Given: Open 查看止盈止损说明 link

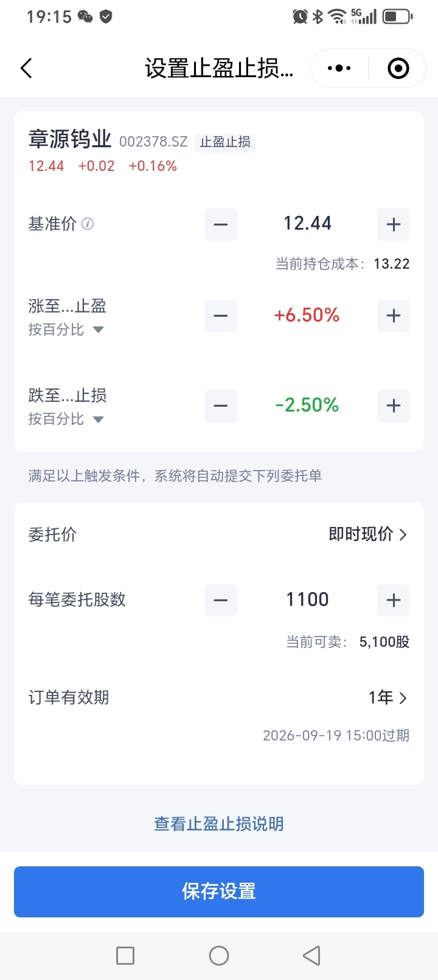Looking at the screenshot, I should pyautogui.click(x=219, y=824).
